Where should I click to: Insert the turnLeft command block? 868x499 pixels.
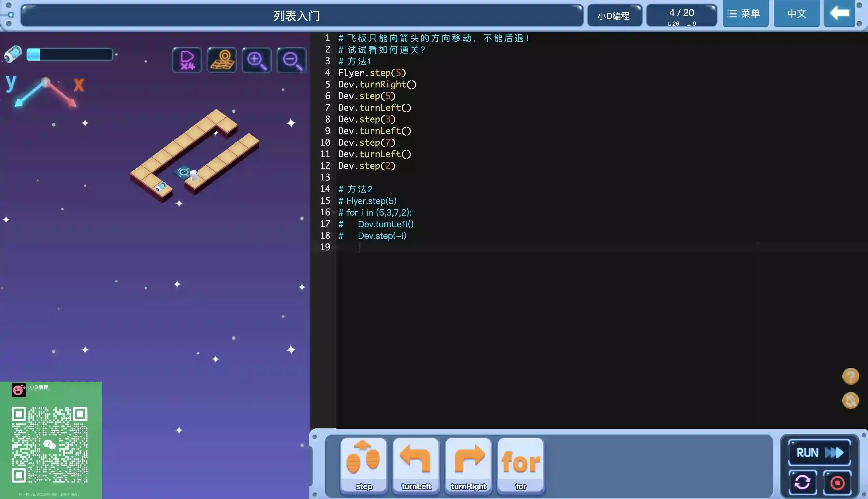416,465
